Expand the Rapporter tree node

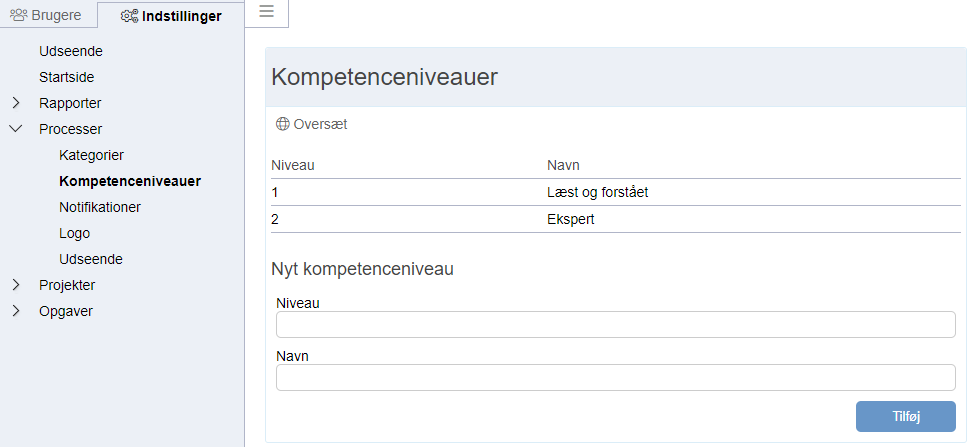coord(17,103)
